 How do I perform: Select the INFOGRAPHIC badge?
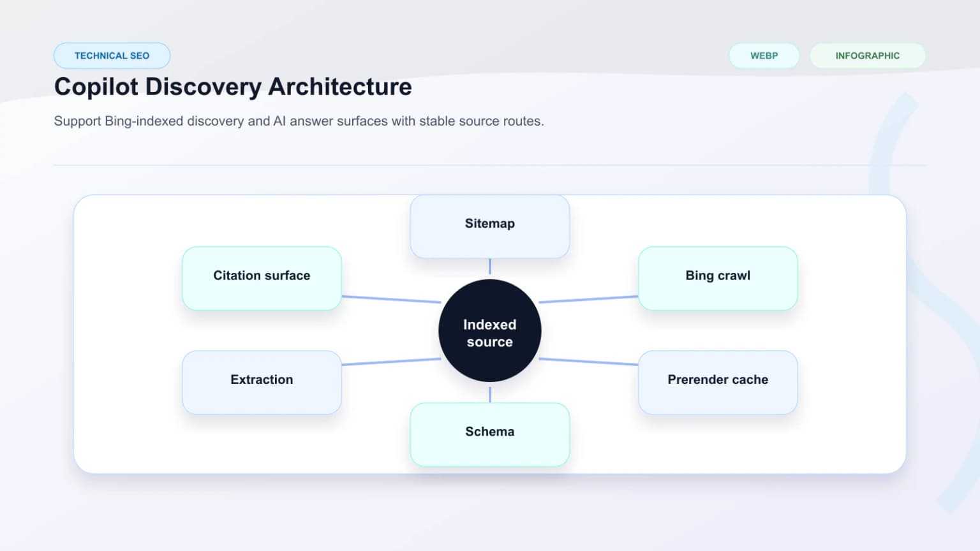pyautogui.click(x=867, y=55)
